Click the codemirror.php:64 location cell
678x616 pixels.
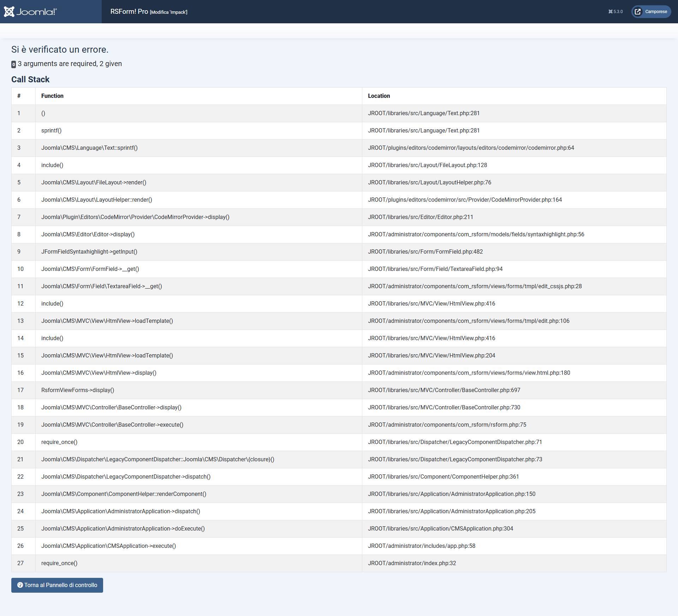tap(471, 148)
